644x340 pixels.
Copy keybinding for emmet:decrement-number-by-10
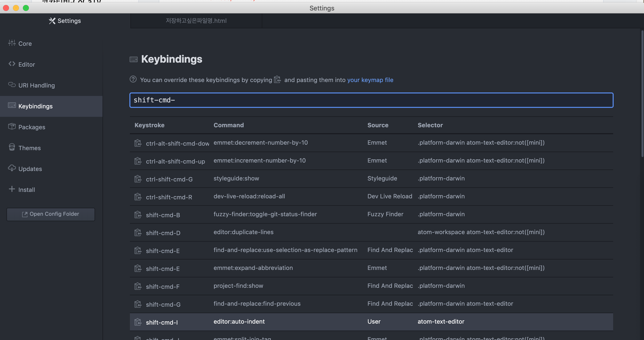[138, 143]
